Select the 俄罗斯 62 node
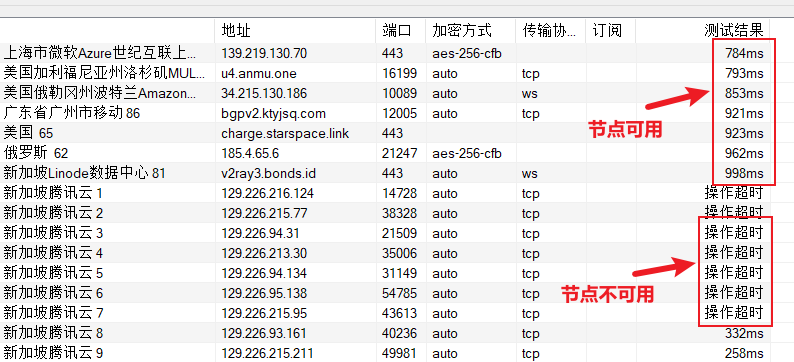794x362 pixels. (x=35, y=153)
